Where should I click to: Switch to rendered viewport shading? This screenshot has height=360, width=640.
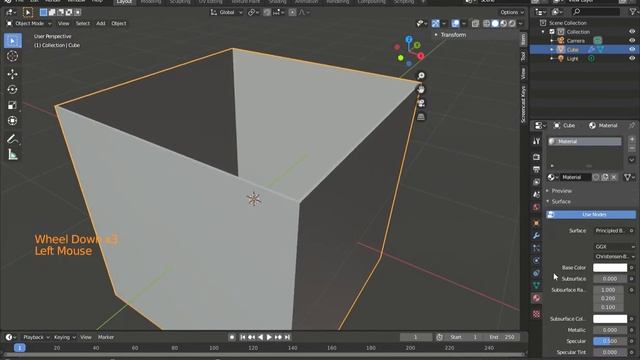coord(512,24)
